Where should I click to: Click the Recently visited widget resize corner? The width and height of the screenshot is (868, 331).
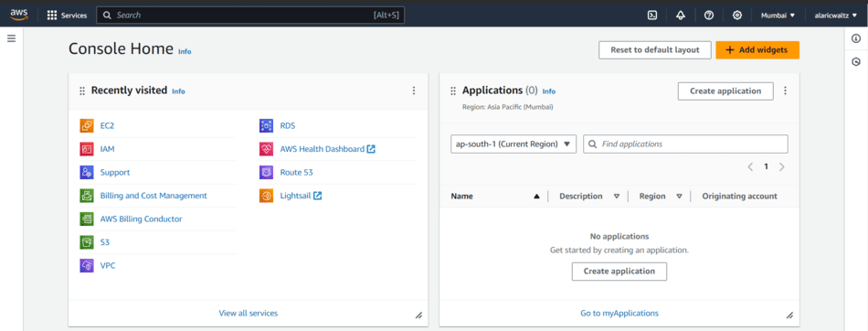419,315
